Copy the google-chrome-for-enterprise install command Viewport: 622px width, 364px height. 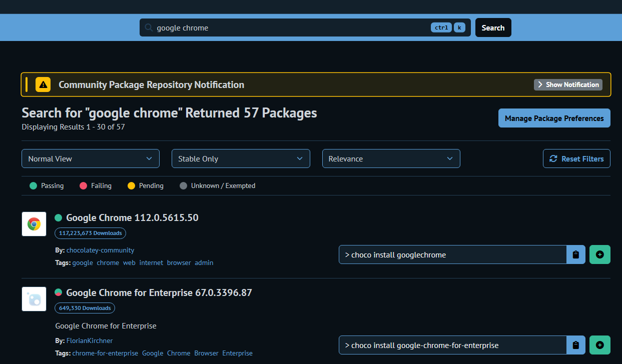tap(575, 345)
